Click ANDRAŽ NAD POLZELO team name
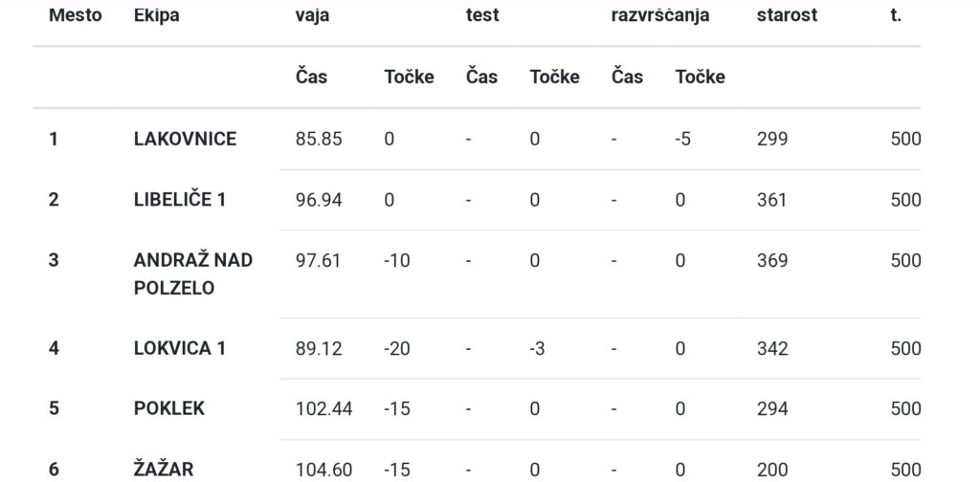The width and height of the screenshot is (980, 482). (x=193, y=274)
